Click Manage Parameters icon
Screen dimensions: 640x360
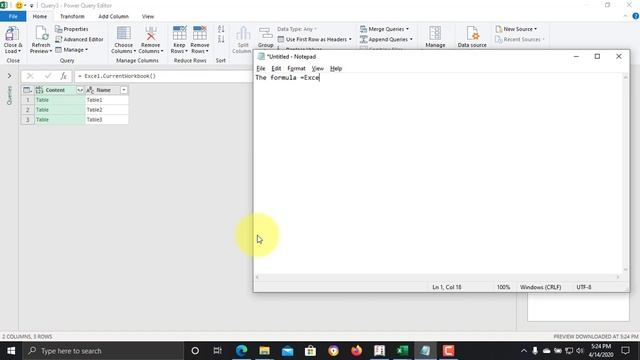point(435,33)
